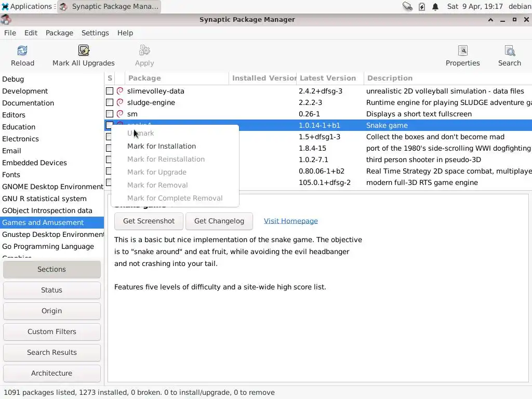Click Unmark in the context menu

pos(175,134)
